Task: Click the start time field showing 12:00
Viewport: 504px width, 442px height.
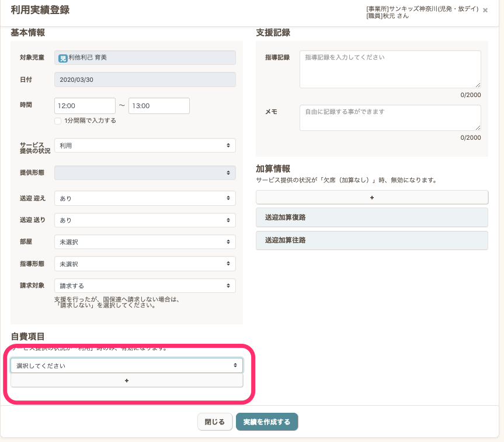Action: point(85,106)
